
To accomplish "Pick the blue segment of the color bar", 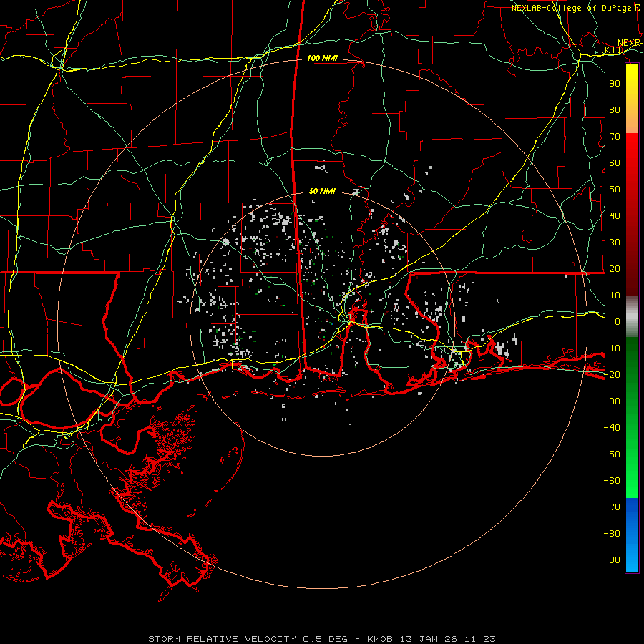I will click(632, 535).
